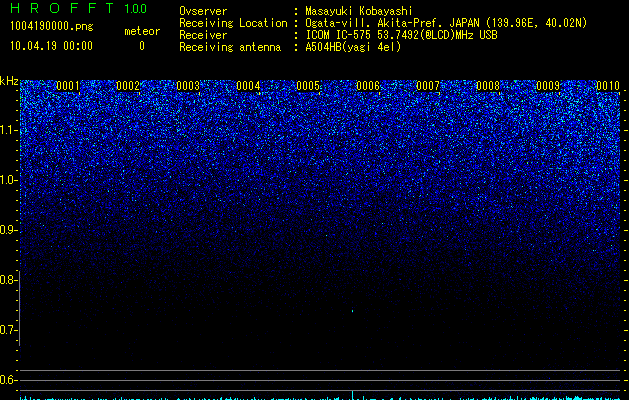Screen dimensions: 629x400
Task: Click the cyan spike on the bottom signal trace
Action: (353, 395)
